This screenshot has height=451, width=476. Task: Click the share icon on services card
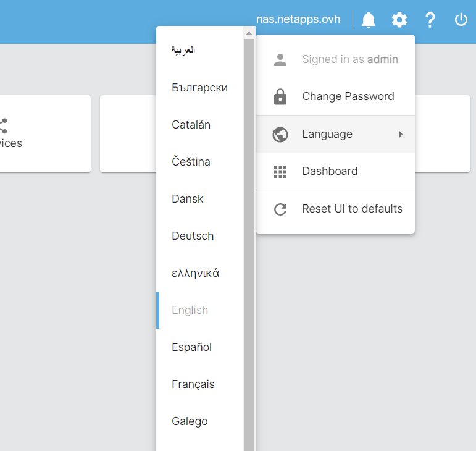[3, 127]
